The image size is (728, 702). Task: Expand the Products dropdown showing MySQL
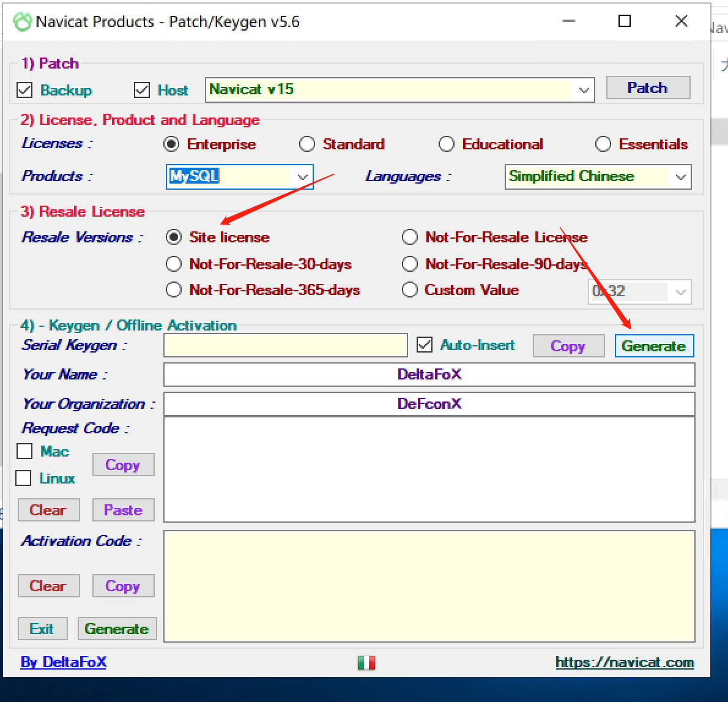click(303, 176)
